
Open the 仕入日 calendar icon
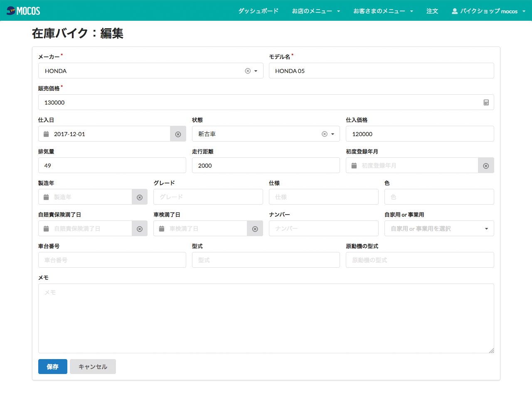pyautogui.click(x=47, y=134)
